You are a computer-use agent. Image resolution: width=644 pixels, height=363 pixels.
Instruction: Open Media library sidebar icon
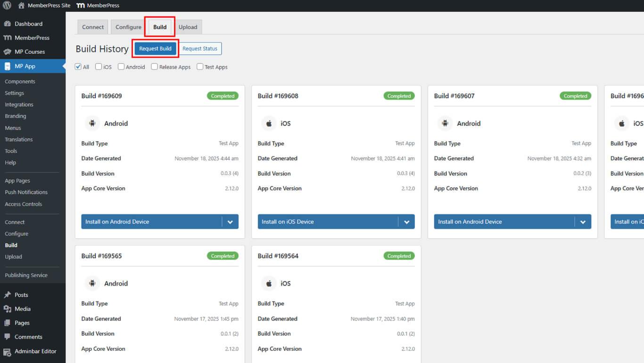pyautogui.click(x=7, y=309)
